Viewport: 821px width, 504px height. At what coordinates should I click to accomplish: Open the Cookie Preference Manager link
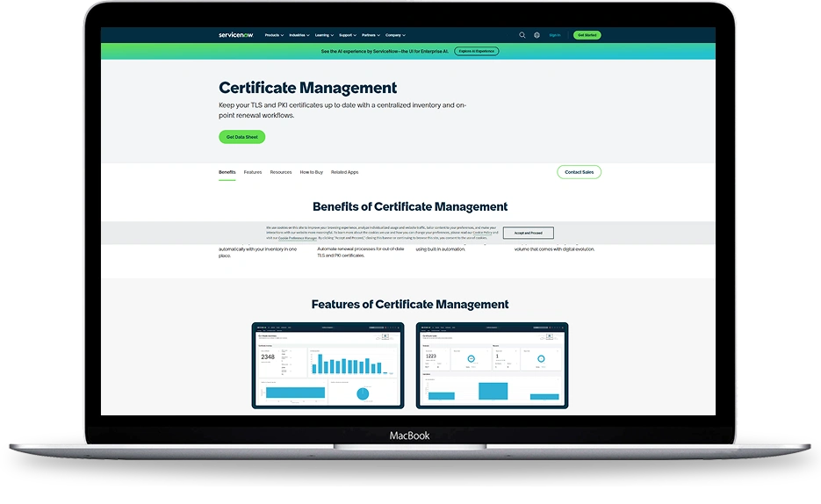(298, 238)
